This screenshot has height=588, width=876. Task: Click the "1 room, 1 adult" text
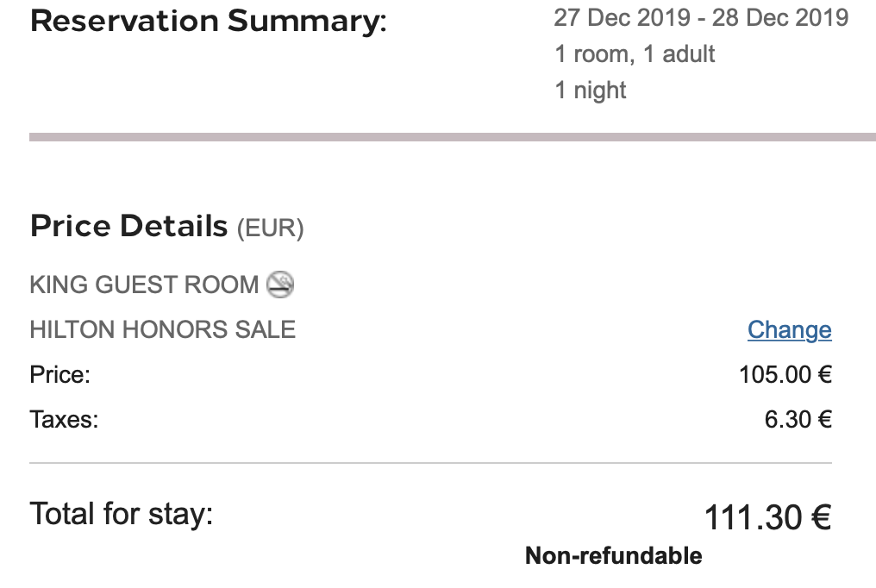pos(635,53)
